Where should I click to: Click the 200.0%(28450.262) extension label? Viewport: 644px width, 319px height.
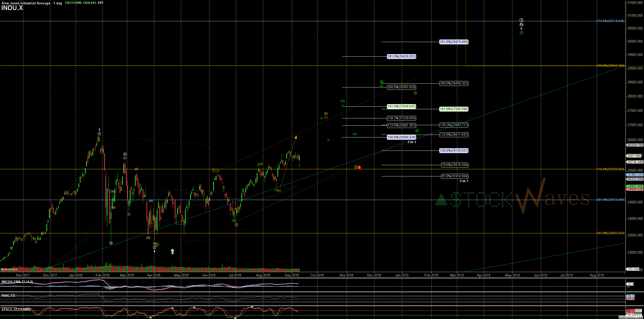click(x=454, y=83)
